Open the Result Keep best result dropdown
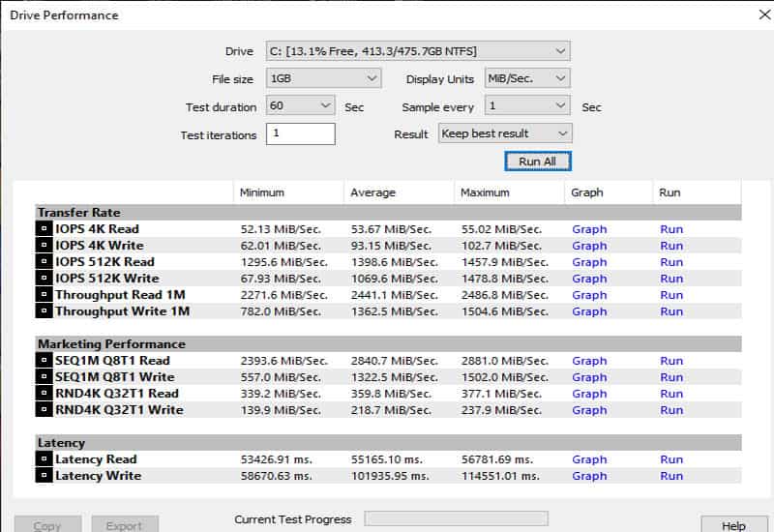Viewport: 774px width, 532px height. [505, 133]
